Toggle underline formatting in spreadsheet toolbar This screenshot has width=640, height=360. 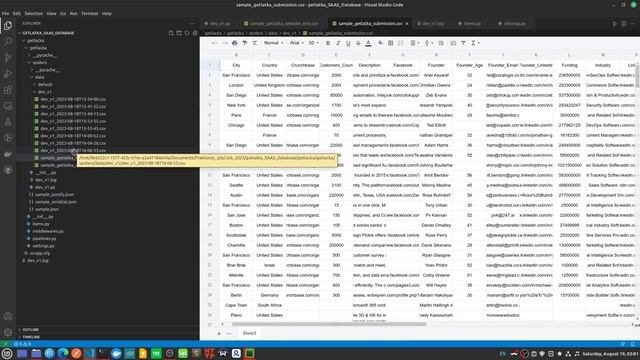point(348,43)
